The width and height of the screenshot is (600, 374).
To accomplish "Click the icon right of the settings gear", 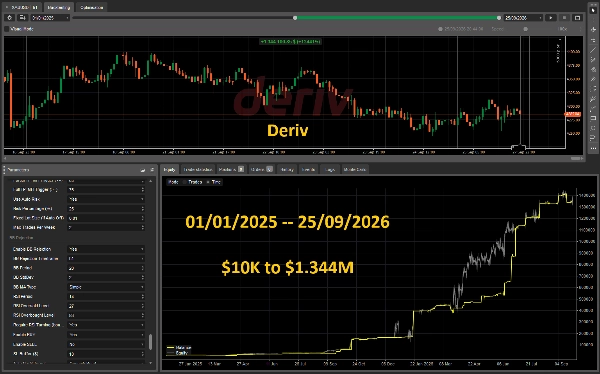I will [x=23, y=18].
